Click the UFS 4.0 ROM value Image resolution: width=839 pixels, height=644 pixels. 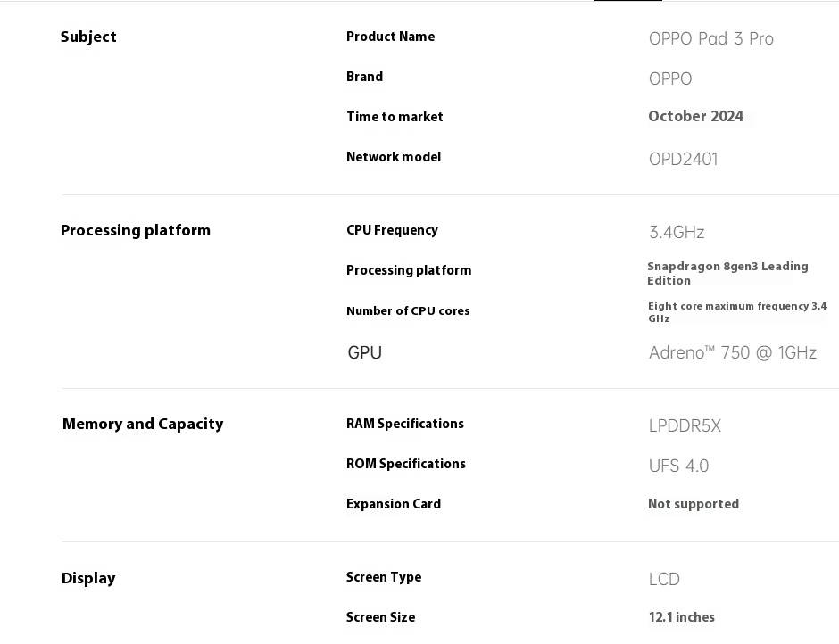click(678, 466)
